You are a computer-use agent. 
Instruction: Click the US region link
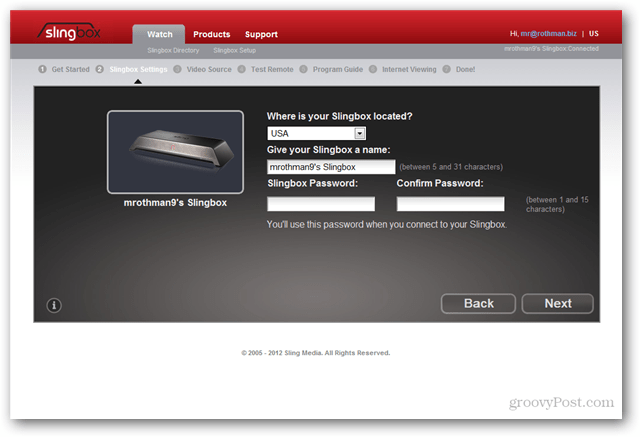click(593, 33)
